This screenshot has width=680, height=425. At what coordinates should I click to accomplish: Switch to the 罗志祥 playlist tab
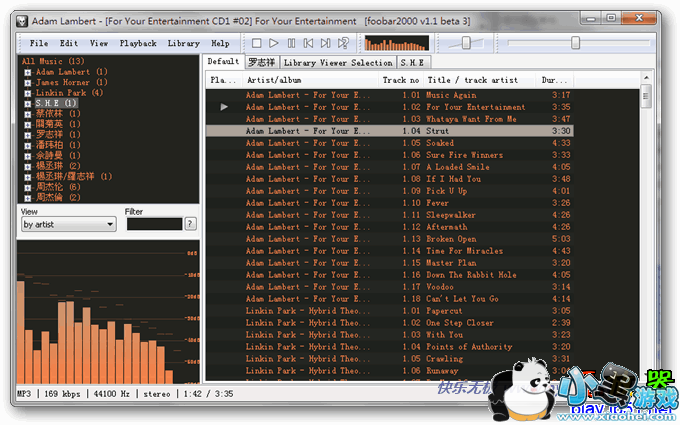pos(262,62)
